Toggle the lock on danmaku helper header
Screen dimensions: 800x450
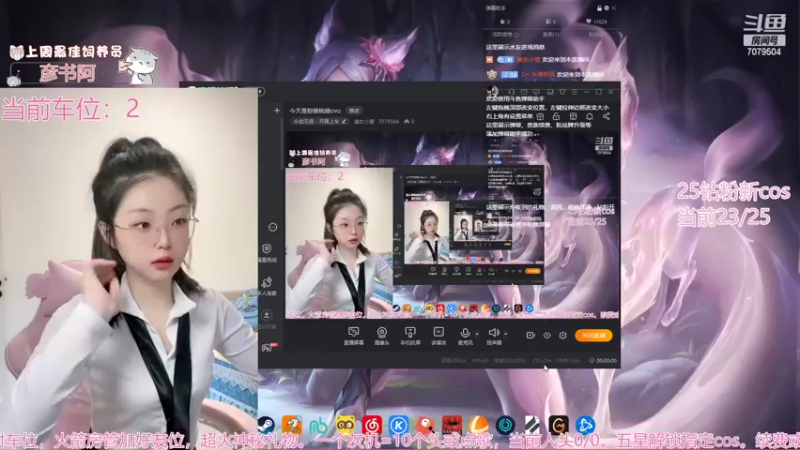click(599, 8)
